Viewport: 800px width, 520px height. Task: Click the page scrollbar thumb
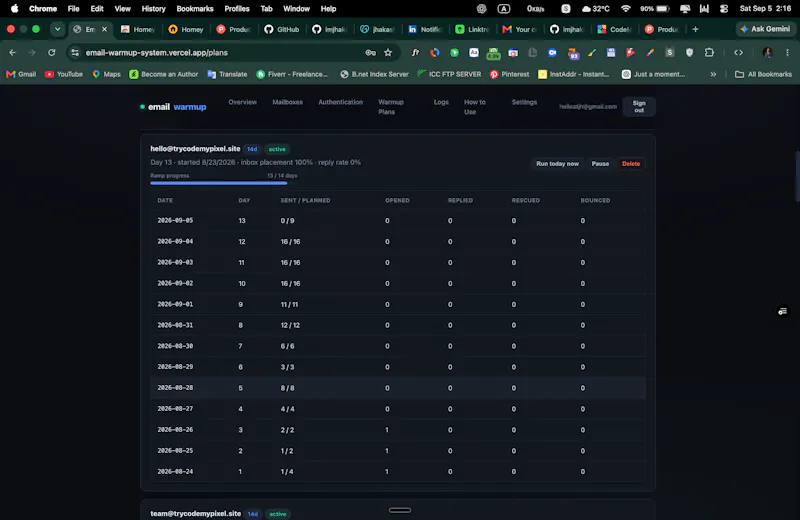click(797, 176)
